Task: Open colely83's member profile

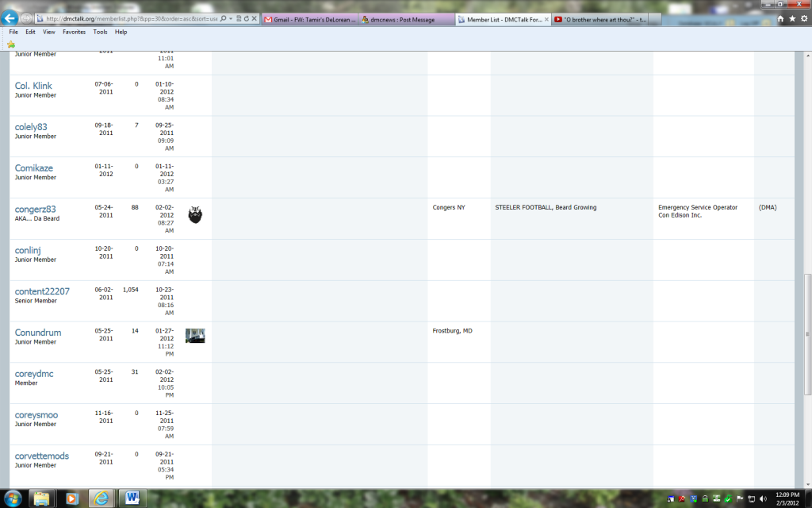Action: point(31,127)
